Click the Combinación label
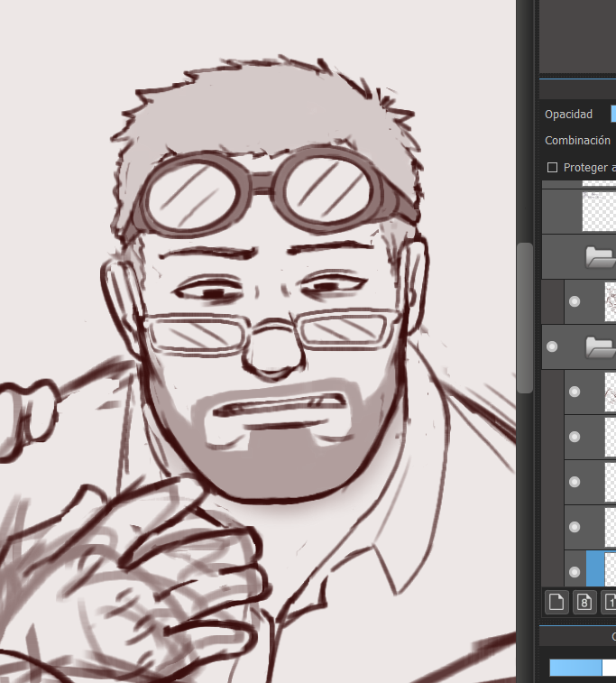Screen dimensions: 616x683 578,141
